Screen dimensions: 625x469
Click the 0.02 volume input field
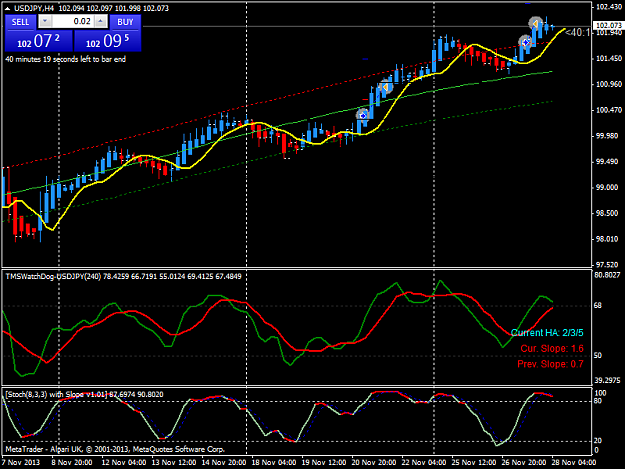73,21
